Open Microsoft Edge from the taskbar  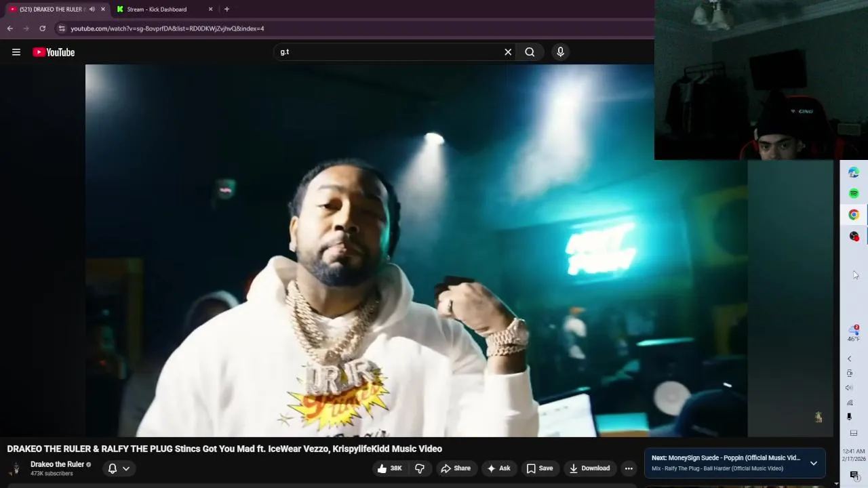point(854,173)
